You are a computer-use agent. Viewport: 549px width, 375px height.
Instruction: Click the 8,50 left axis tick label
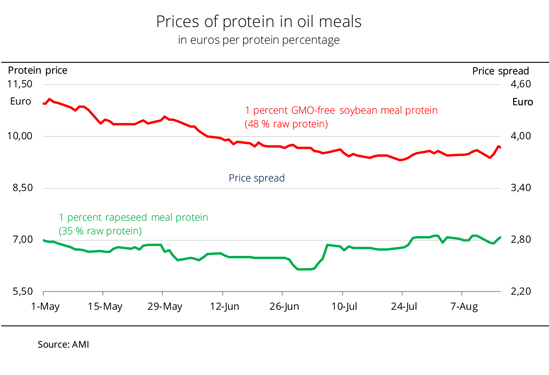22,188
